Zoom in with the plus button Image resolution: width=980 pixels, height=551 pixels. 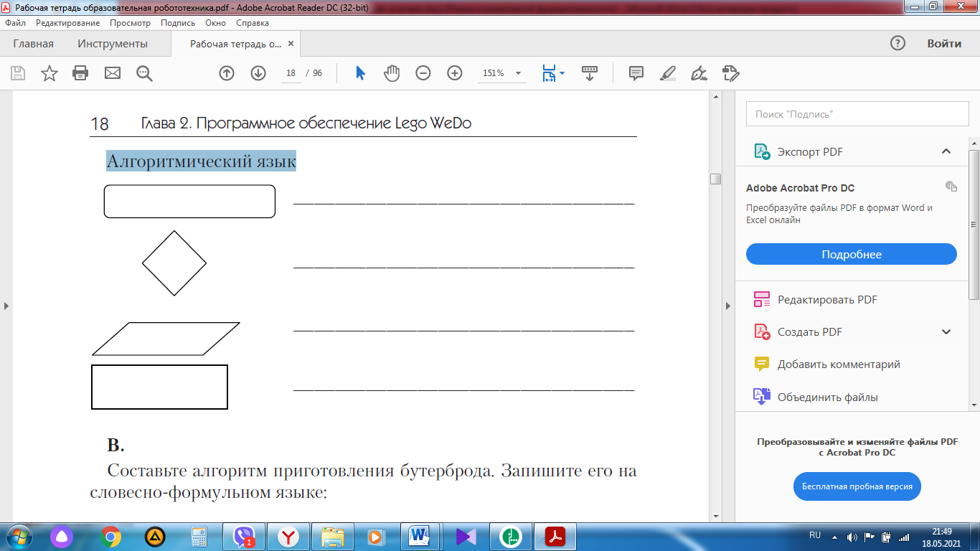(x=455, y=73)
